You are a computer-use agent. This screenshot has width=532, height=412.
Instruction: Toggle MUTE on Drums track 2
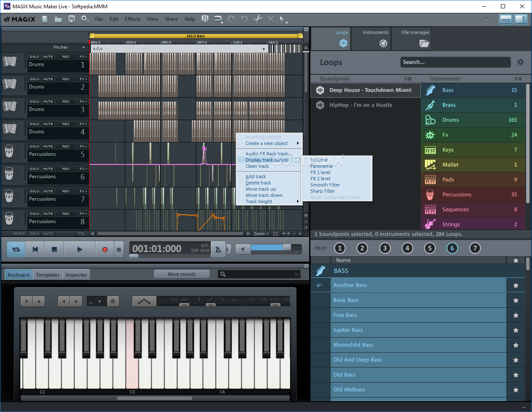48,79
